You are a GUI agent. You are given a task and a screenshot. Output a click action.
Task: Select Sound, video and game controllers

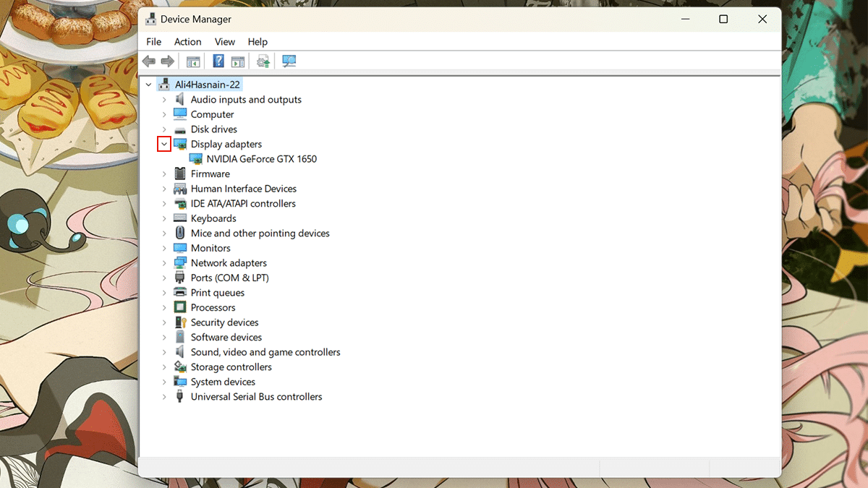tap(265, 352)
